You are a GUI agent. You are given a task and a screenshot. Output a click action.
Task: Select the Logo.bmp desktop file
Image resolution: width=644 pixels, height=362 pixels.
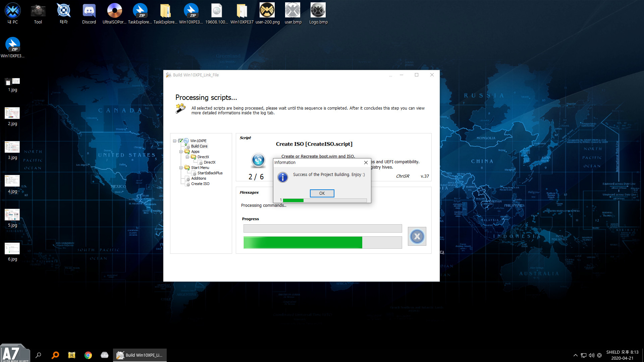point(318,13)
